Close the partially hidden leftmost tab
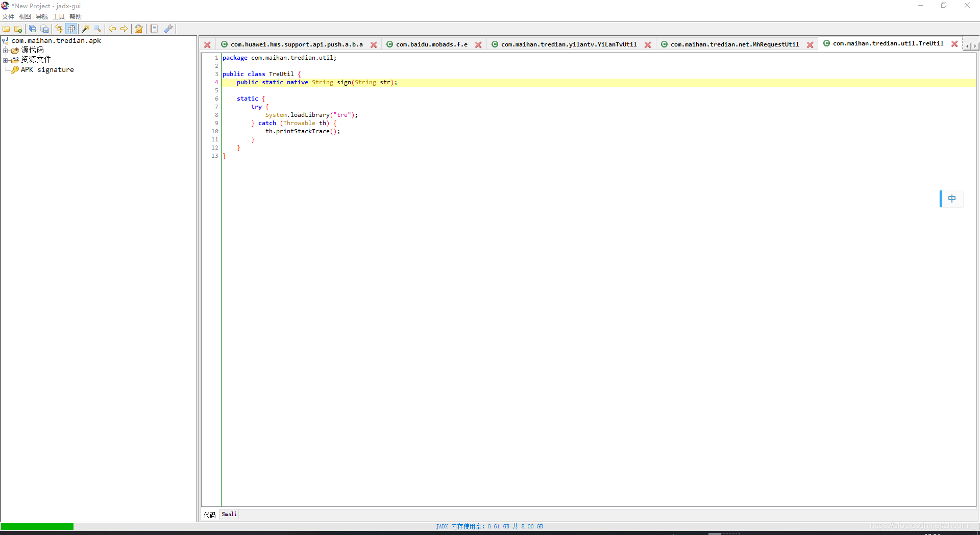Screen dimensions: 980x535 [x=207, y=45]
